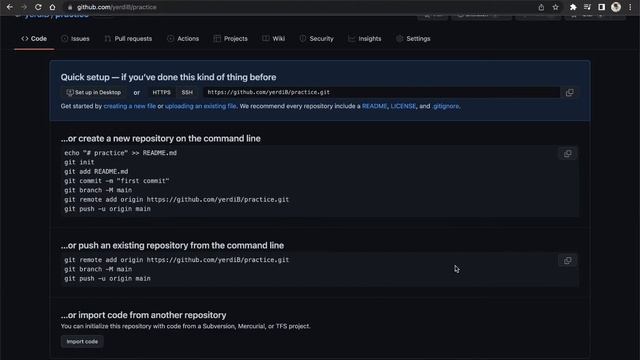Select the repository clone URL field
This screenshot has width=640, height=360.
(381, 92)
